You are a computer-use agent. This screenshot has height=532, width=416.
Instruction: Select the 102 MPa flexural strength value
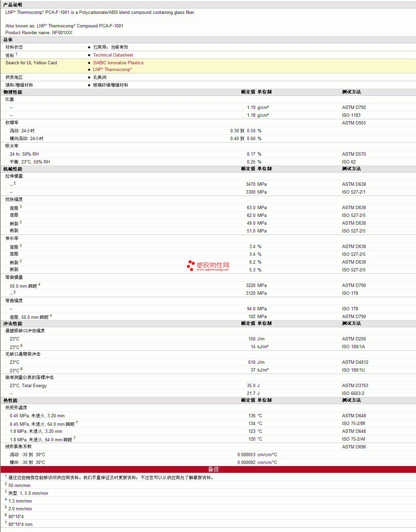[257, 316]
